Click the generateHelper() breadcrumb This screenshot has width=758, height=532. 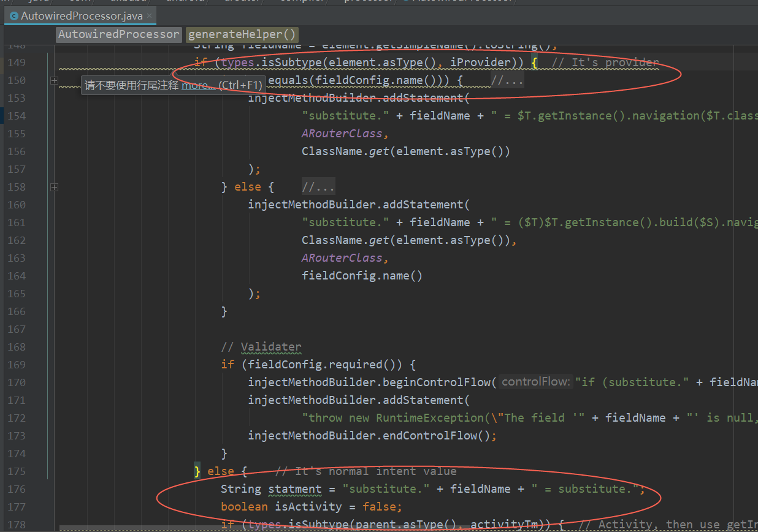[x=242, y=34]
